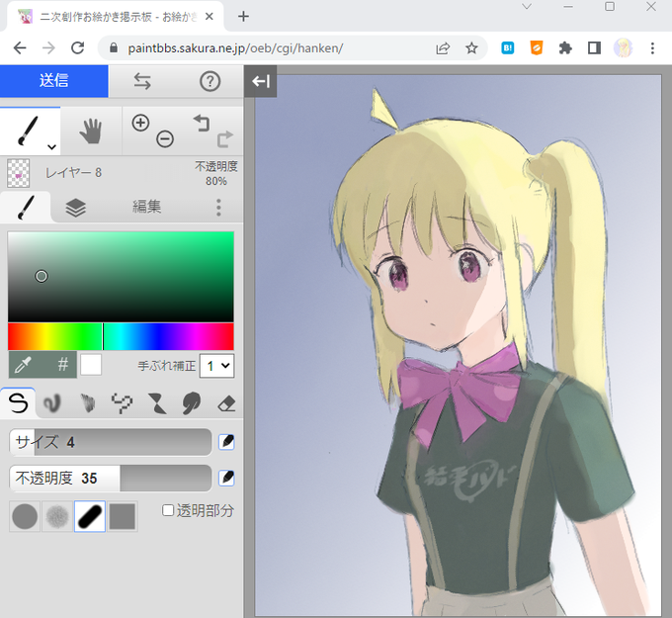
Task: Open help with the question mark icon
Action: tap(210, 81)
